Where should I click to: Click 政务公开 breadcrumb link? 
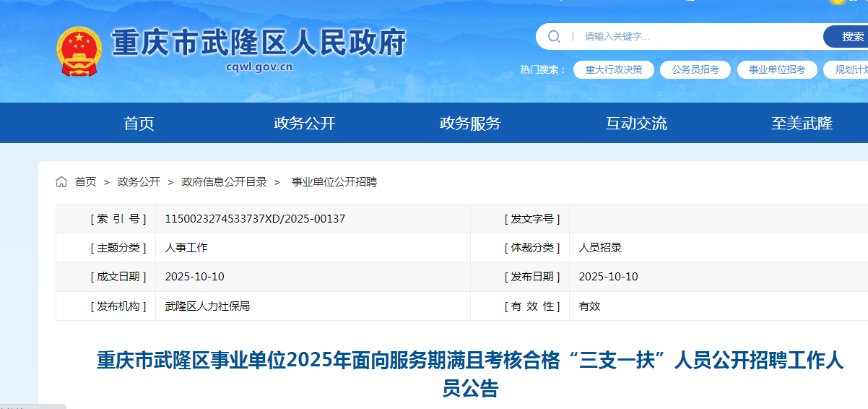click(x=139, y=182)
